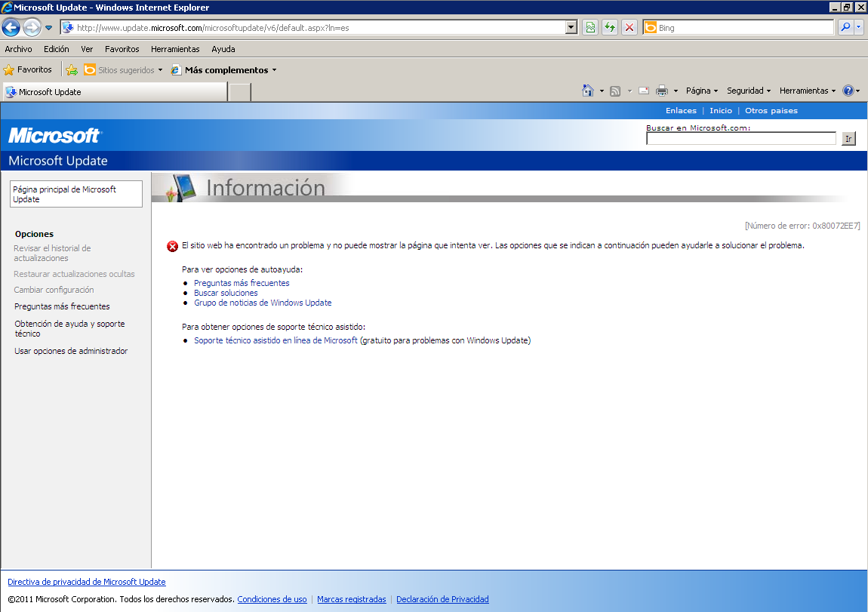
Task: Open Directiva de privacidad de Microsoft Update
Action: [x=86, y=582]
